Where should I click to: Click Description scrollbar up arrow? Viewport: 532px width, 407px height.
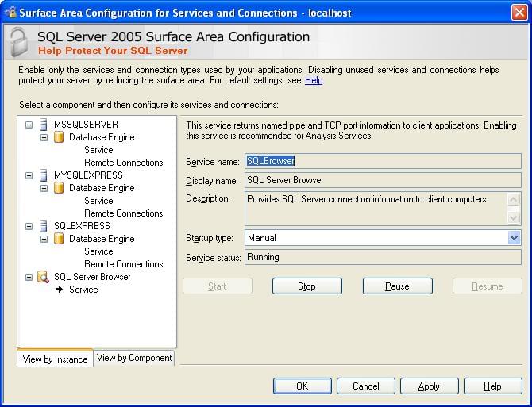pos(513,199)
